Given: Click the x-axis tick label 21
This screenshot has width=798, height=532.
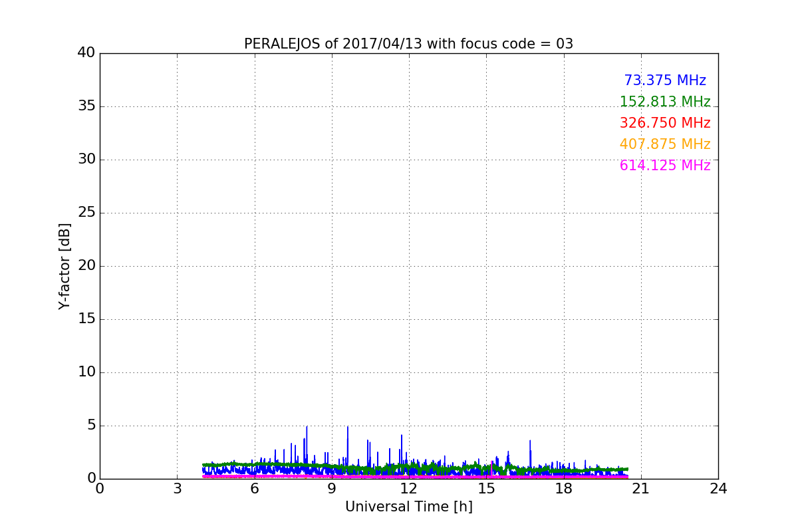Looking at the screenshot, I should tap(640, 488).
